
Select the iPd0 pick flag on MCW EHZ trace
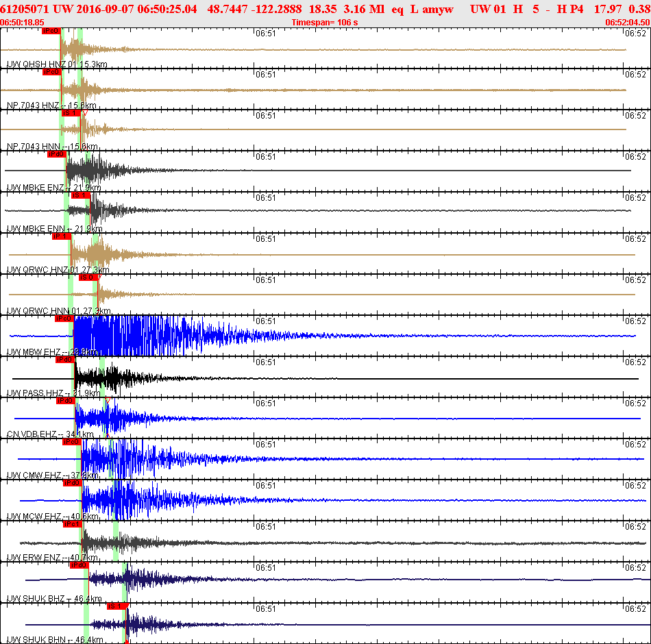72,483
